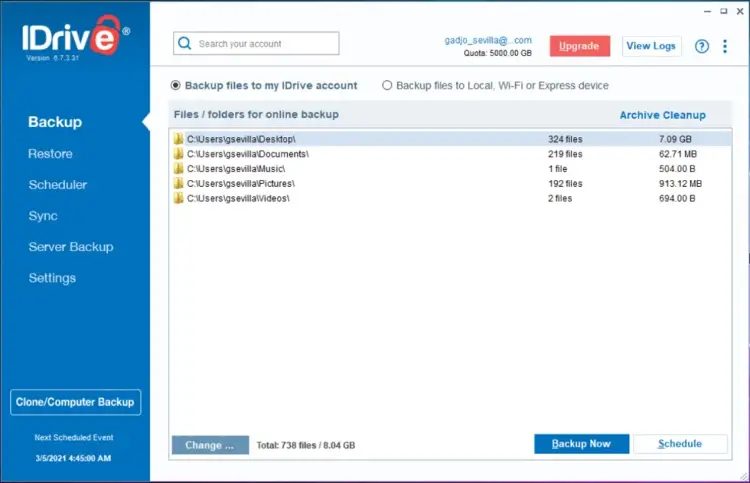Select the C:\Users\gsevilla\Pictures\ row
This screenshot has width=750, height=483.
(x=450, y=183)
